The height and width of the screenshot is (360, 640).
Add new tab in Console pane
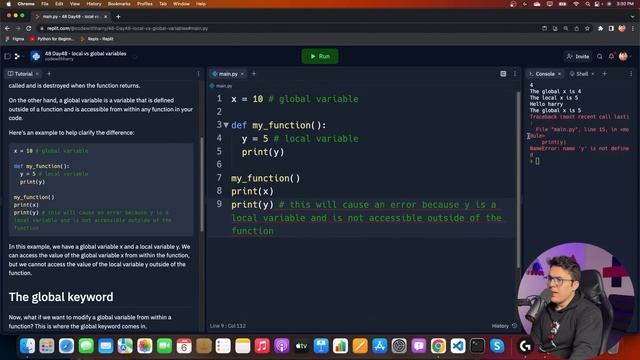click(604, 74)
